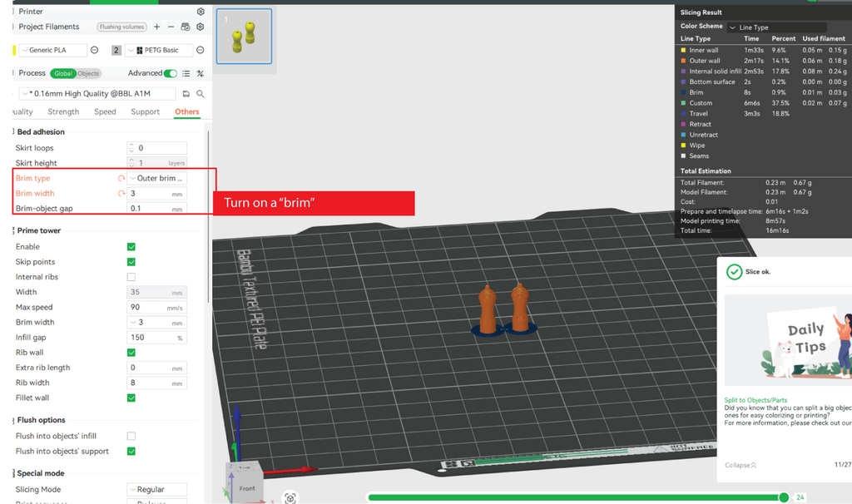Screen dimensions: 852x504
Task: Select the plate 1 thumbnail
Action: pyautogui.click(x=244, y=37)
